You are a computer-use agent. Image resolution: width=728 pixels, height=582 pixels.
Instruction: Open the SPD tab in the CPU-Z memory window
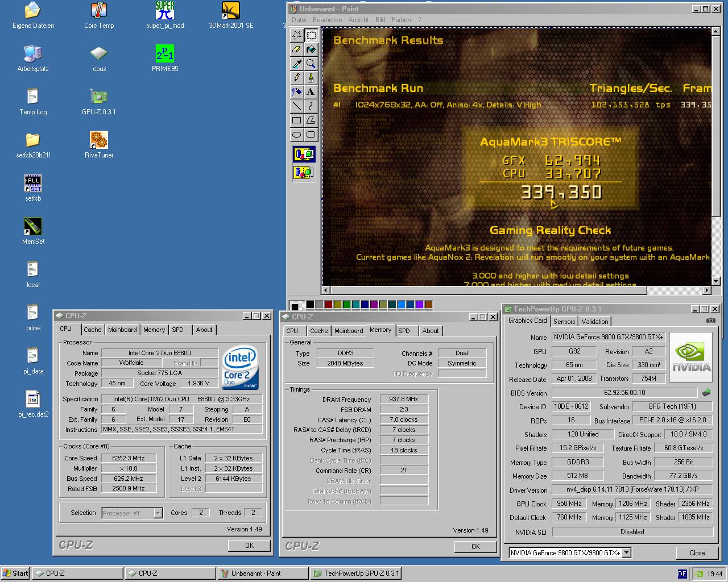(x=404, y=331)
